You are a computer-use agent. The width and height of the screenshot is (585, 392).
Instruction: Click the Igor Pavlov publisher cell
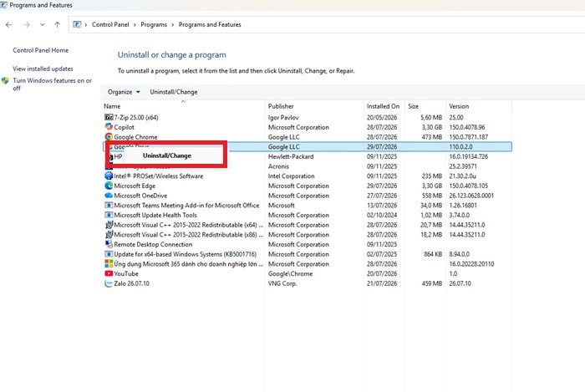coord(283,118)
